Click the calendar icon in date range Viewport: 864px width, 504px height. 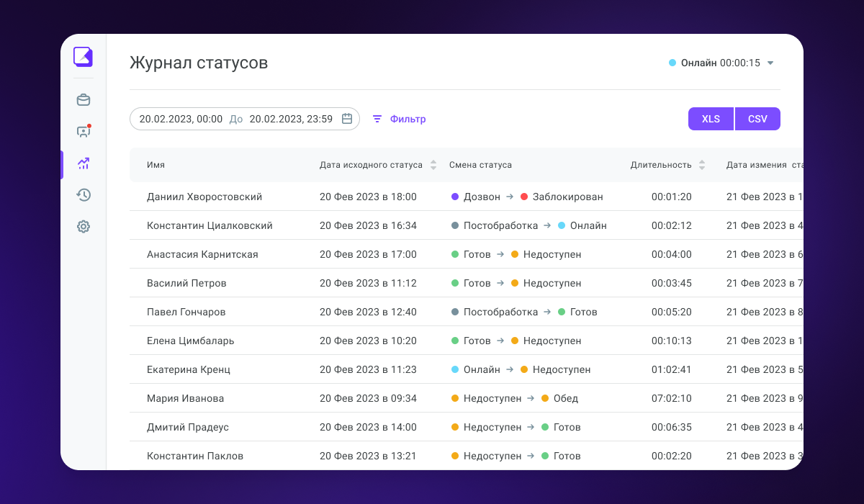[x=347, y=119]
